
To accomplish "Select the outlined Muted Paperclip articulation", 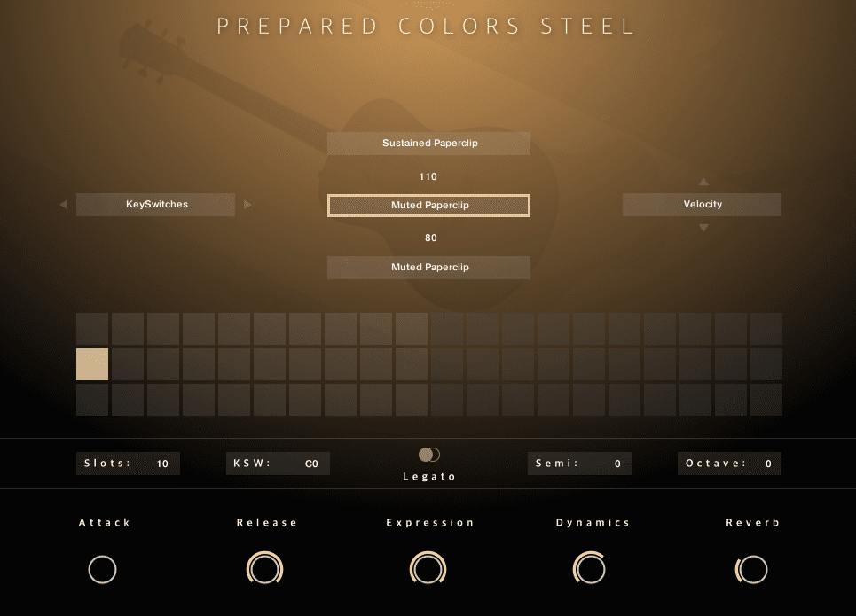I will point(428,206).
